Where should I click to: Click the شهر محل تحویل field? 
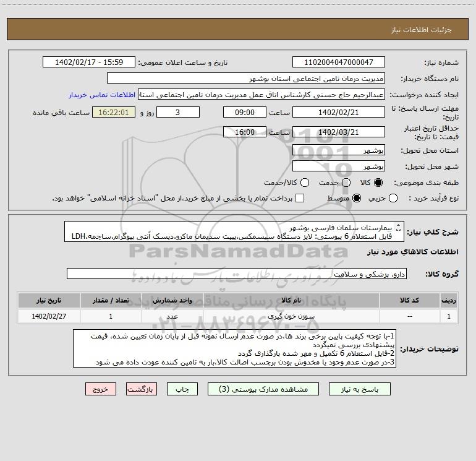pyautogui.click(x=339, y=166)
